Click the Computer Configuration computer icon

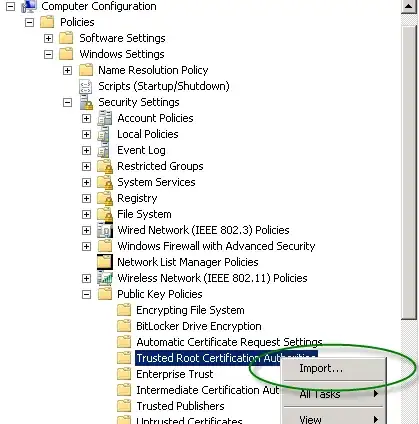tap(29, 6)
